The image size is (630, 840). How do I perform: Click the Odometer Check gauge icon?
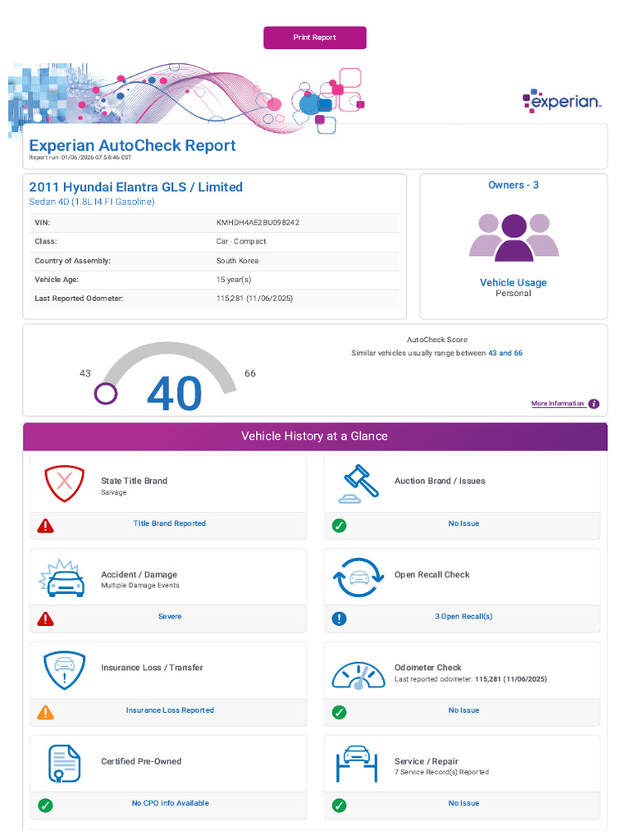point(358,676)
